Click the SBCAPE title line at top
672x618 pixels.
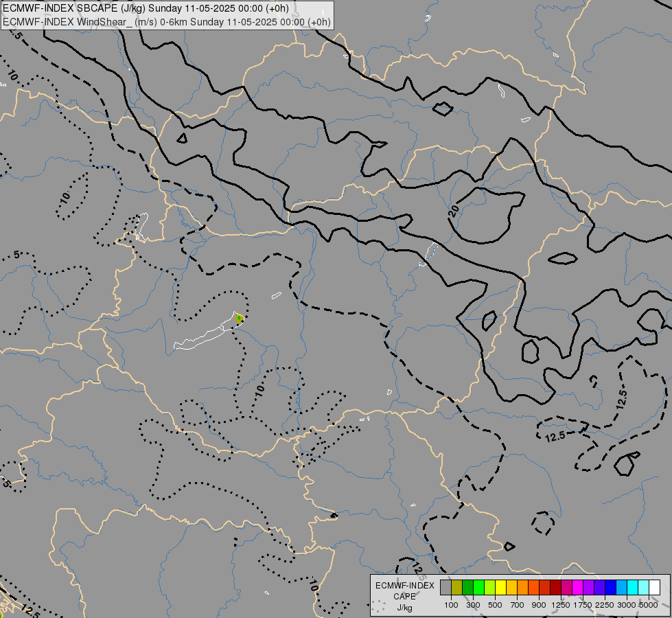[146, 8]
